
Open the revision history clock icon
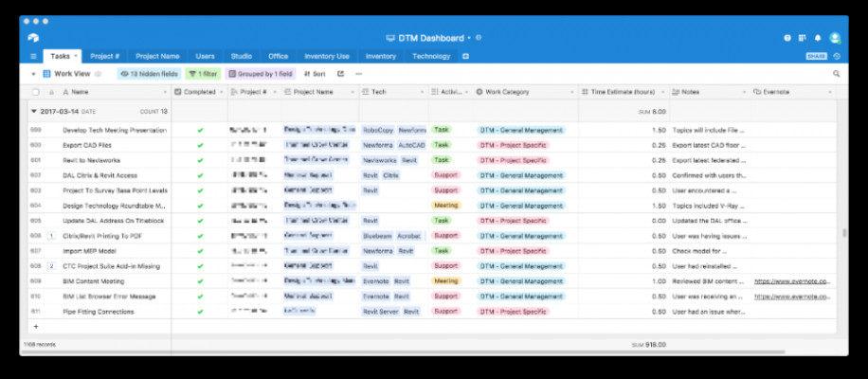(x=837, y=57)
